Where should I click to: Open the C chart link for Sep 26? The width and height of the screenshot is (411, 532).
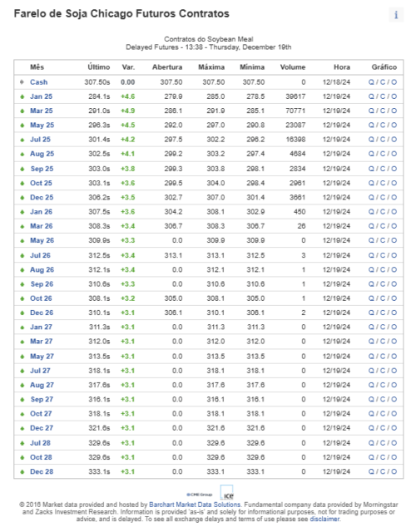383,284
